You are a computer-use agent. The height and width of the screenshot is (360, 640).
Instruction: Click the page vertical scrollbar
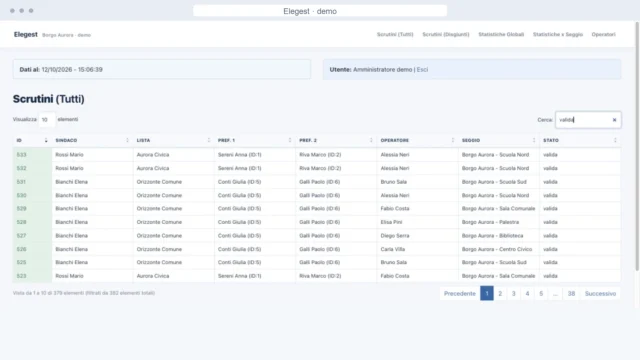637,147
